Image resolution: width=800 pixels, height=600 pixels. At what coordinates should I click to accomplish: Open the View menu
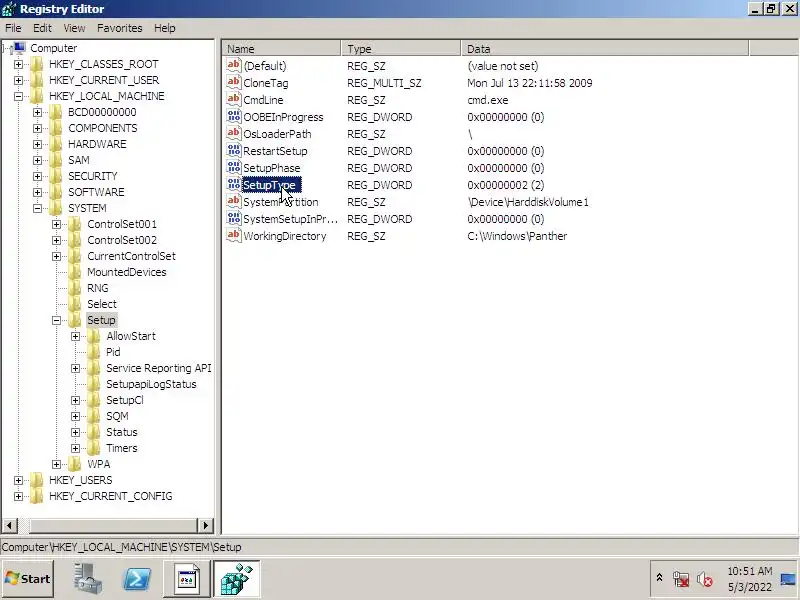pos(74,28)
